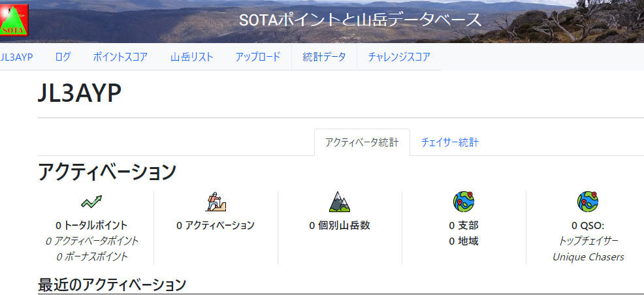This screenshot has width=644, height=295.
Task: Switch to the チェイサー統計 tab
Action: [x=450, y=143]
